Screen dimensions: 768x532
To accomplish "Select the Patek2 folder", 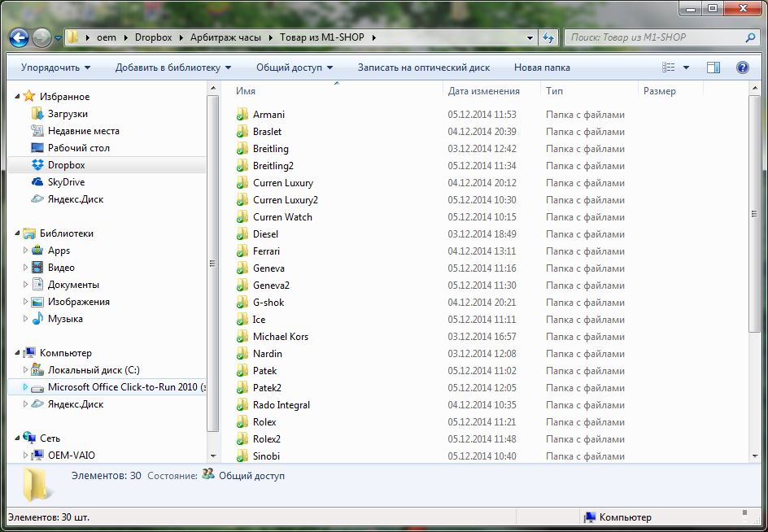I will click(x=267, y=388).
